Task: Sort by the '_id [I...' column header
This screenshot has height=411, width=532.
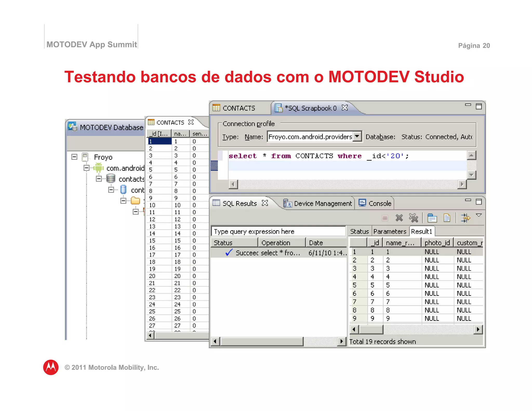Action: pos(159,134)
